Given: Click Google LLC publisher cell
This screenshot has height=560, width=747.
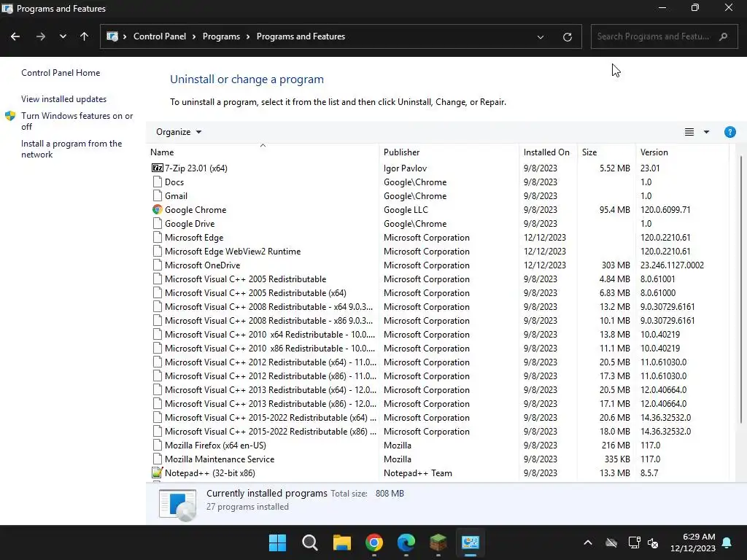Looking at the screenshot, I should (x=406, y=209).
